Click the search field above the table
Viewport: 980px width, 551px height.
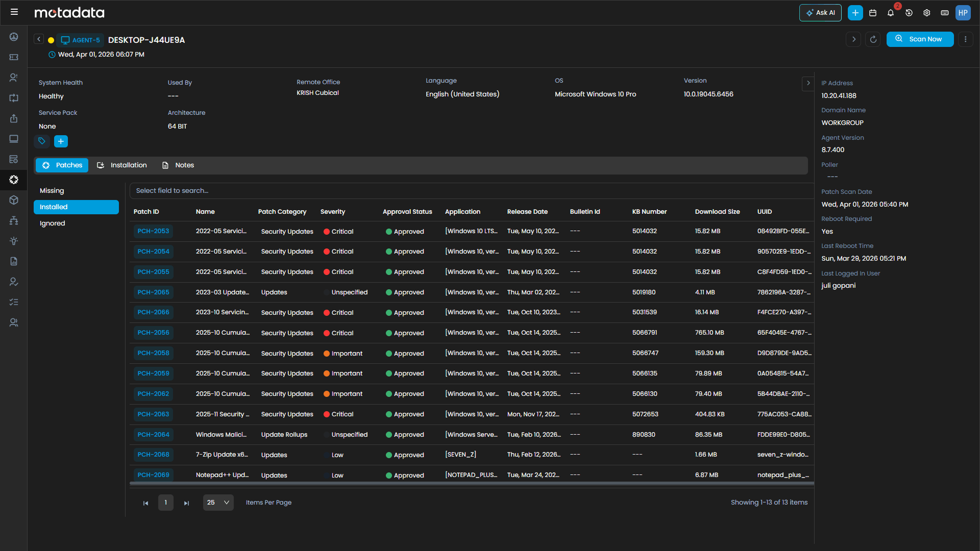pyautogui.click(x=459, y=191)
